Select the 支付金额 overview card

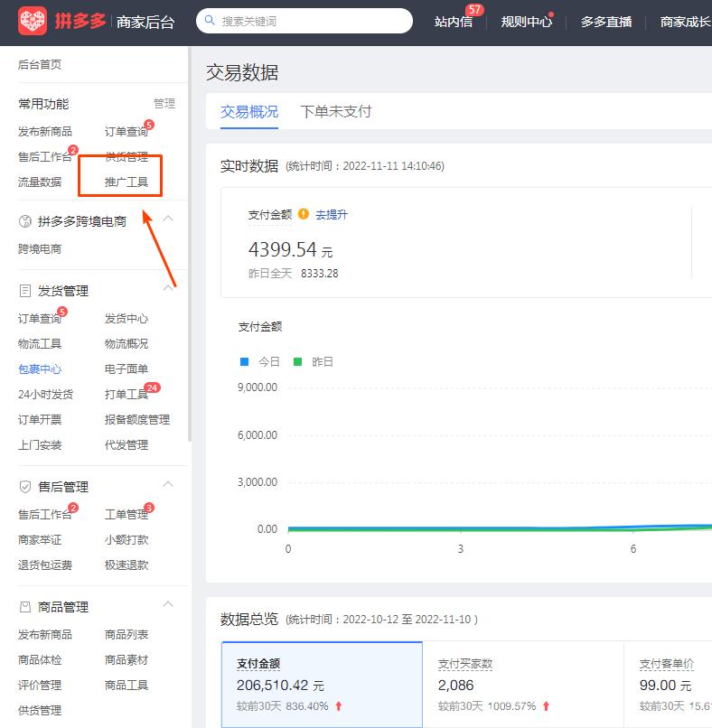322,685
